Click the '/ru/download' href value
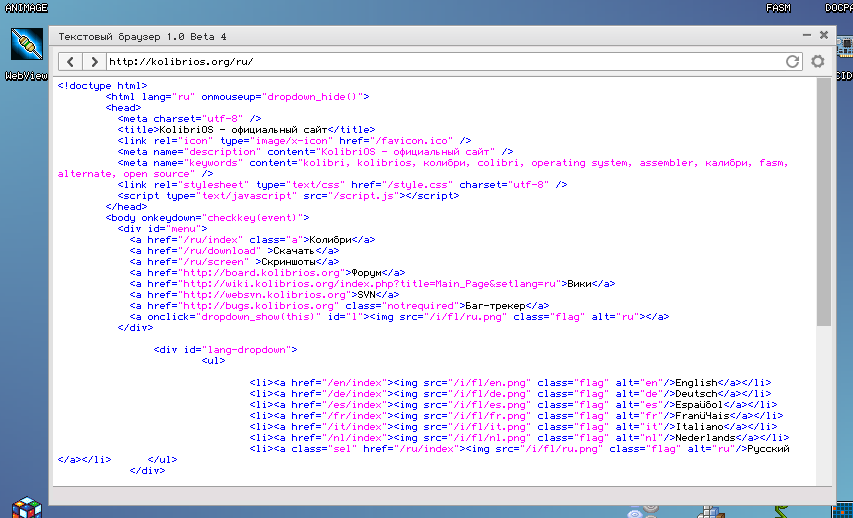Screen dimensions: 853x518 pos(219,251)
